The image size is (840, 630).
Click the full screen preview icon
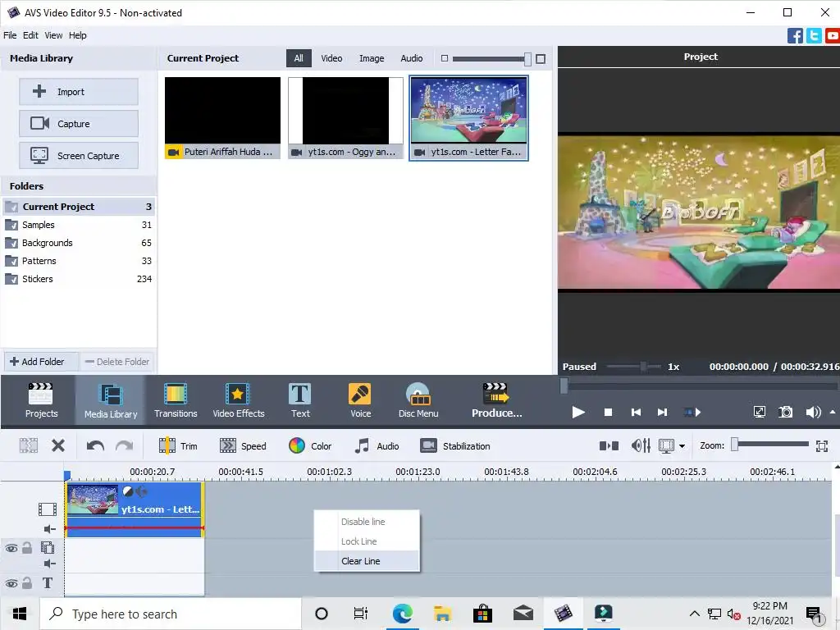[759, 412]
